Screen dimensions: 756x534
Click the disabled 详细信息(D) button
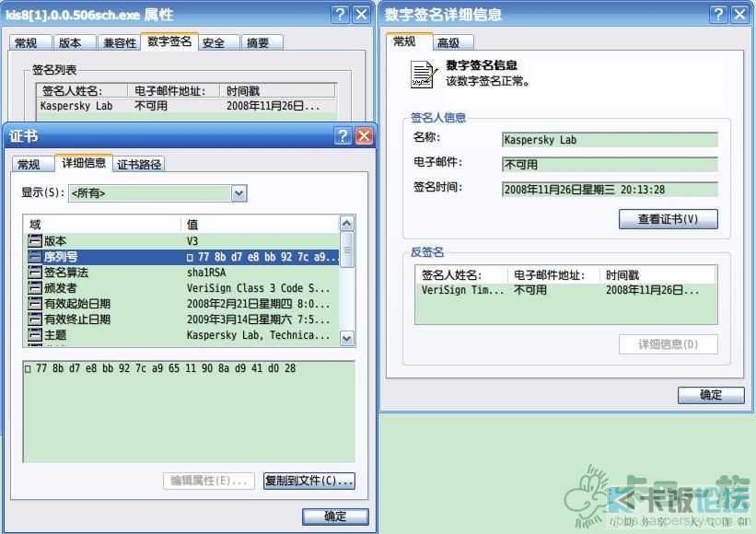pyautogui.click(x=668, y=344)
